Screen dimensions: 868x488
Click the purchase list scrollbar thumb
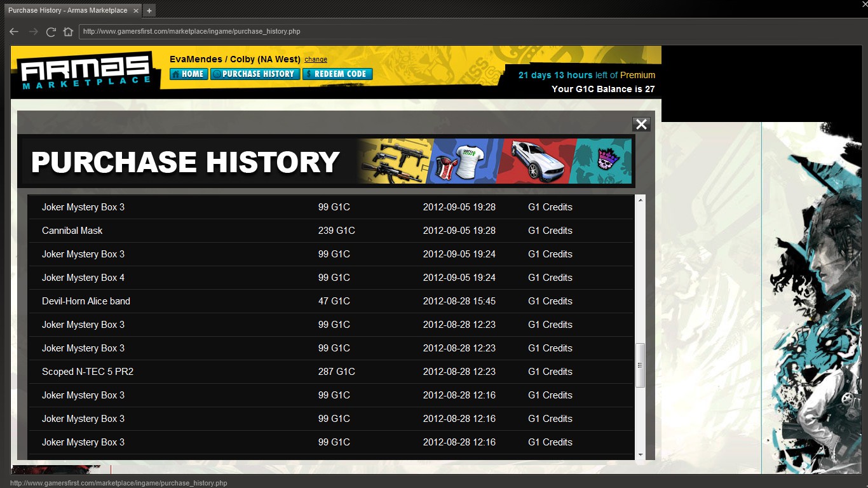(640, 365)
